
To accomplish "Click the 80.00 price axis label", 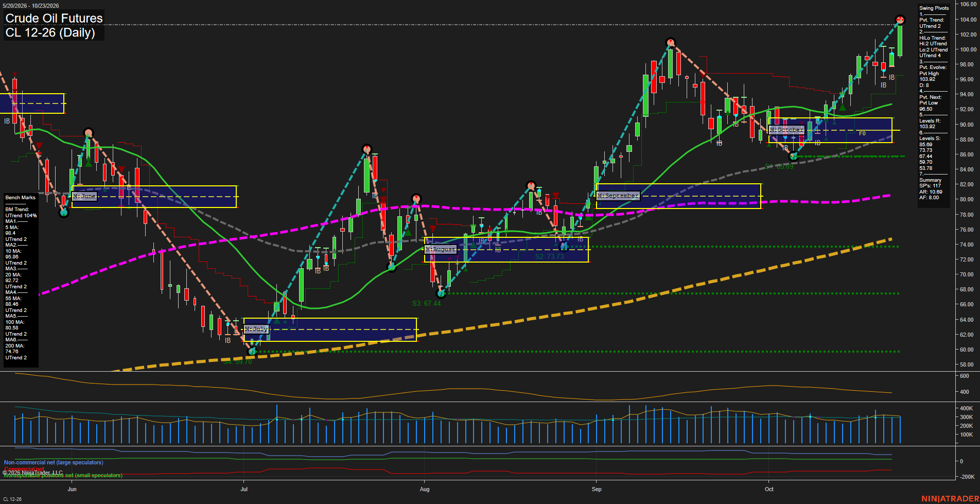I will pos(967,199).
